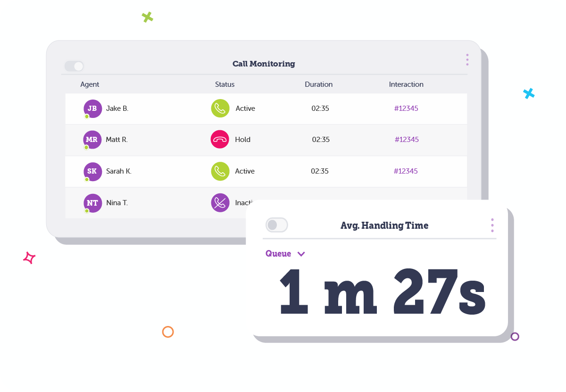Click the SK agent avatar
The width and height of the screenshot is (566, 392).
pyautogui.click(x=92, y=171)
